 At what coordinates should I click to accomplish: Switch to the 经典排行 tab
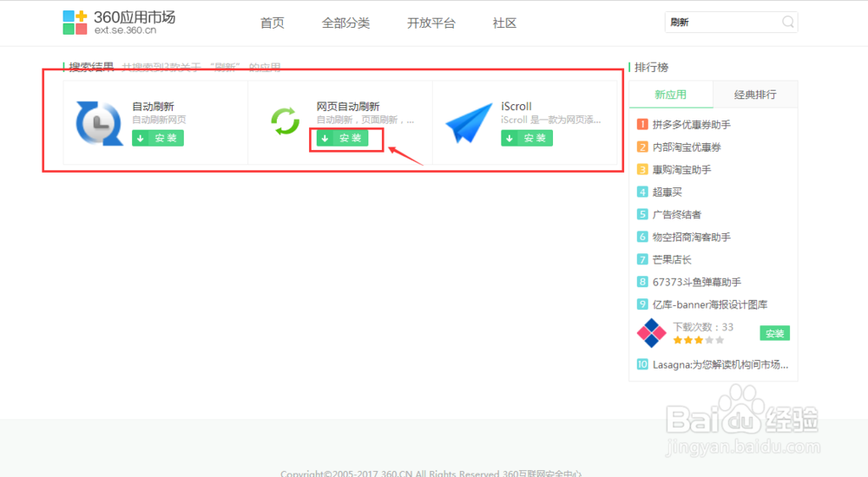[x=755, y=95]
